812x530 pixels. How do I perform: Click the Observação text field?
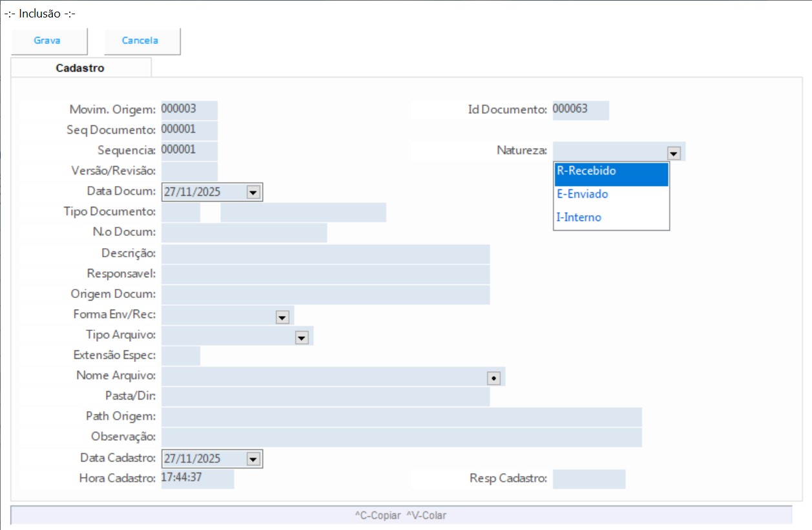[x=401, y=437]
